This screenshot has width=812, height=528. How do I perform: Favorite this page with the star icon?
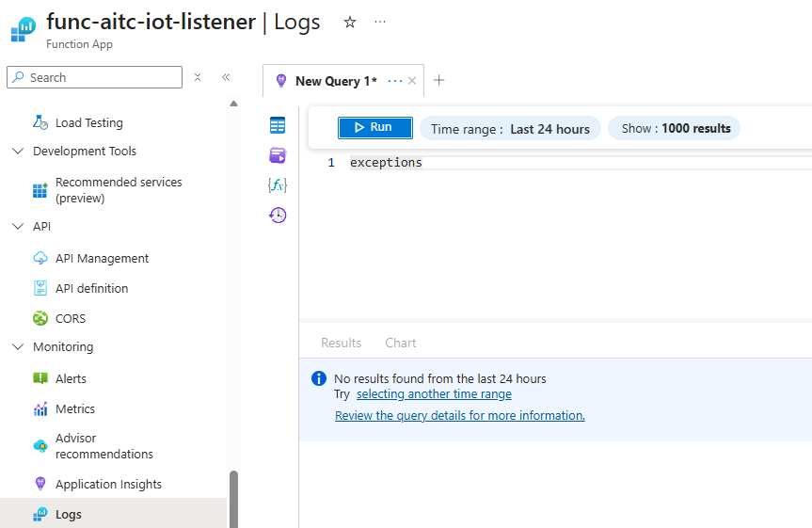[350, 23]
